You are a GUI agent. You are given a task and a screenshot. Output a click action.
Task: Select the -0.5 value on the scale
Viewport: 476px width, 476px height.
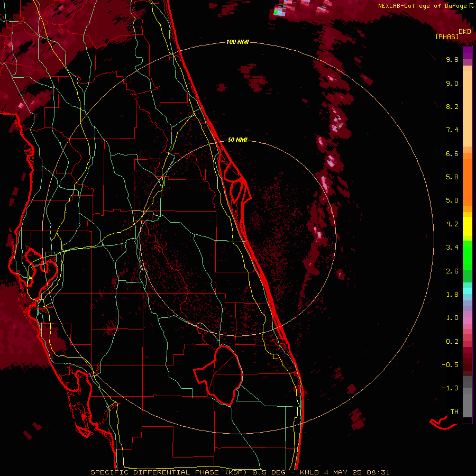(x=450, y=365)
